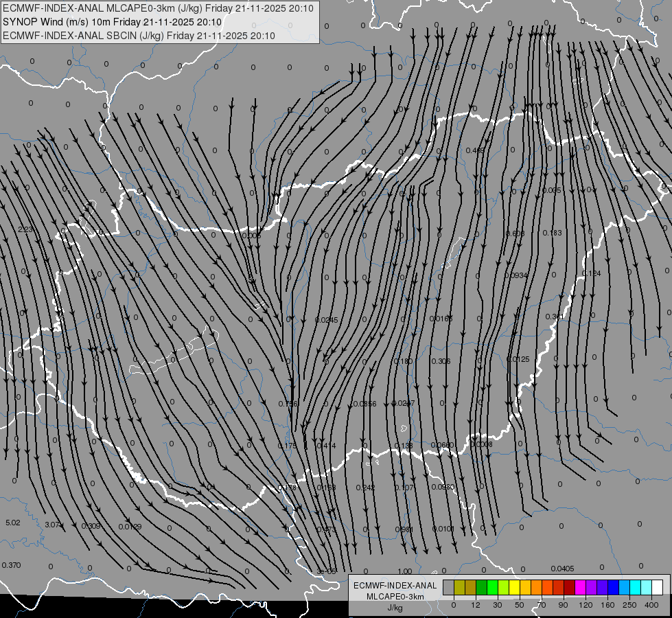Image resolution: width=672 pixels, height=618 pixels.
Task: Click map value 0.756
Action: point(288,404)
